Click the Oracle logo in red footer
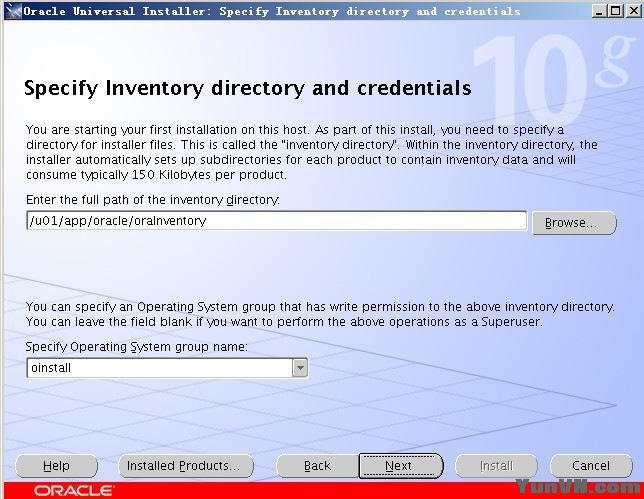 click(x=74, y=491)
